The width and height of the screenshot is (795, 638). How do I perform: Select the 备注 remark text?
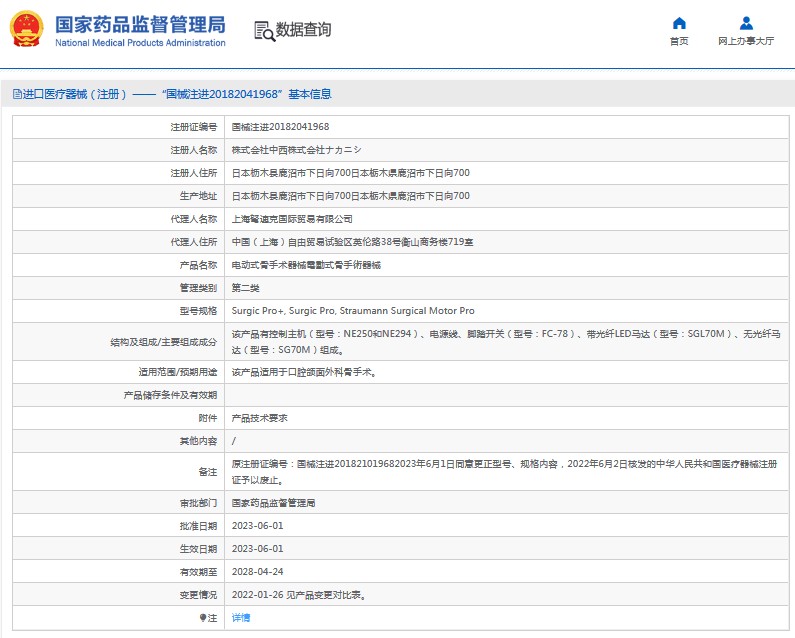tap(504, 472)
